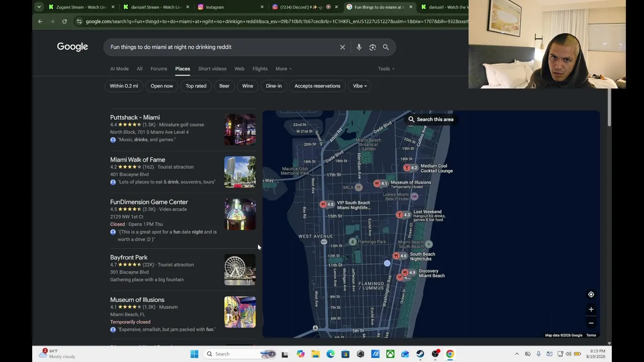Switch to AI Mode tab
The image size is (644, 362).
point(119,69)
